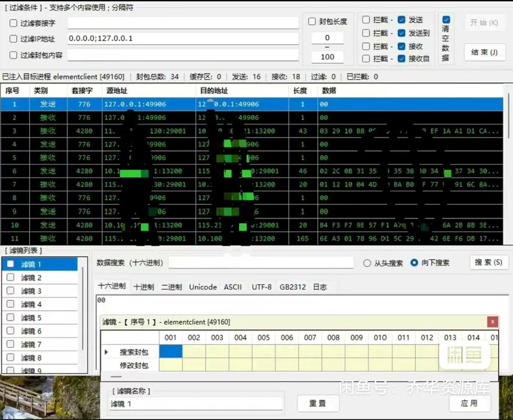Sort by the 长度 column header
Image resolution: width=513 pixels, height=420 pixels.
click(x=303, y=91)
